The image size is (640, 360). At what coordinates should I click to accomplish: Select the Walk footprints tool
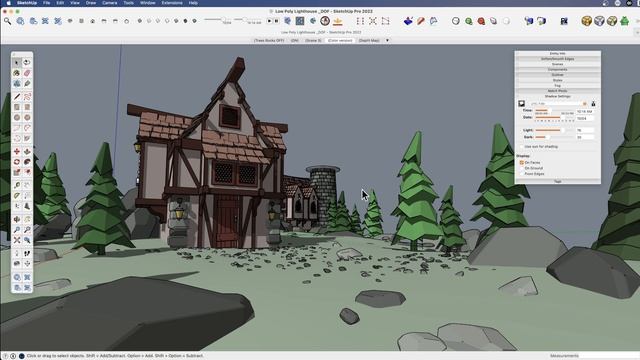[x=27, y=253]
